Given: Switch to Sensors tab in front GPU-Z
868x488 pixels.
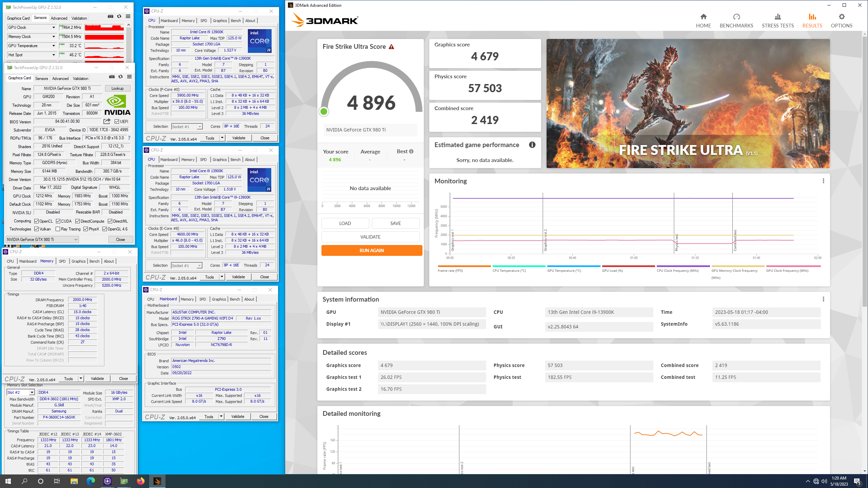Looking at the screenshot, I should tap(42, 78).
